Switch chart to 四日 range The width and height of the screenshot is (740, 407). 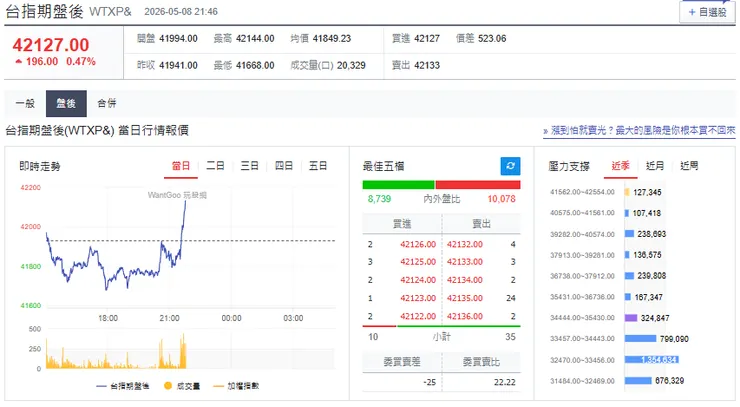(x=284, y=166)
